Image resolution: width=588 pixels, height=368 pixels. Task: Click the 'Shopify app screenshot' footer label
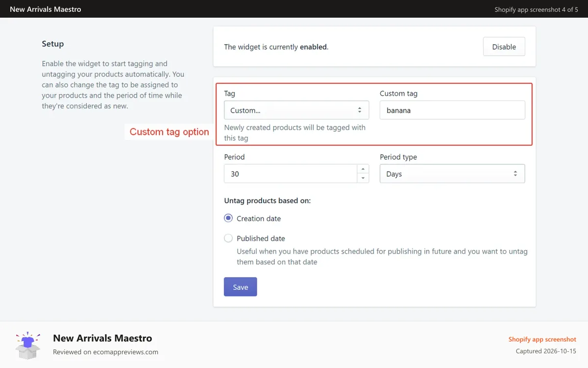click(x=542, y=340)
